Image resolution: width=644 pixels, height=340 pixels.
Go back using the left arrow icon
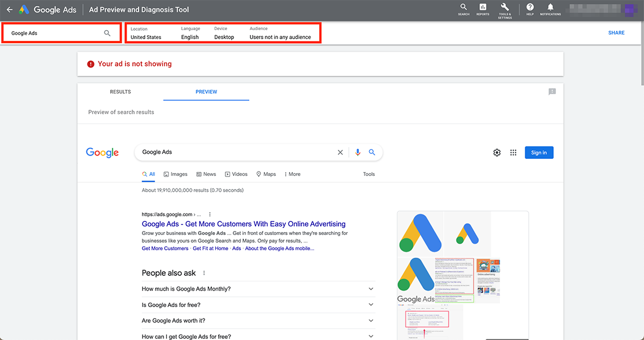click(10, 10)
